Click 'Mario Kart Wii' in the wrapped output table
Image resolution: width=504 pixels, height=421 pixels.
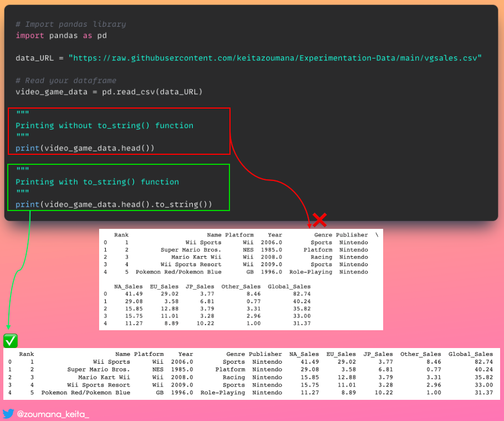pos(196,257)
